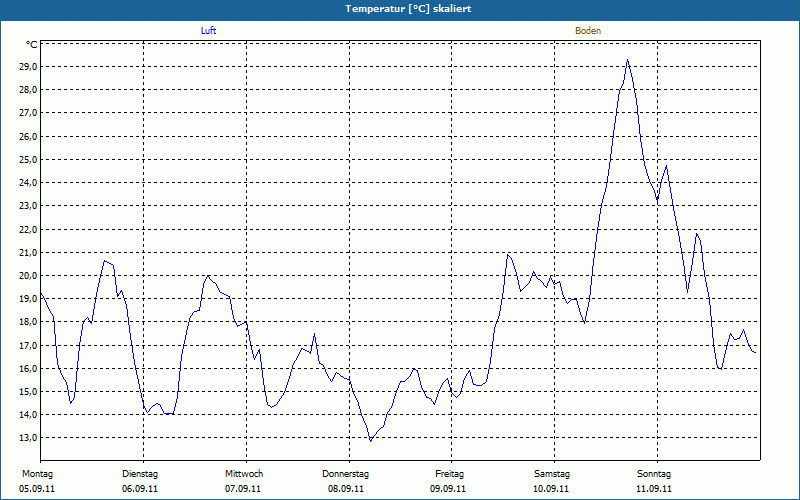Click the 26,0 y-axis label
The height and width of the screenshot is (500, 800).
pos(28,137)
